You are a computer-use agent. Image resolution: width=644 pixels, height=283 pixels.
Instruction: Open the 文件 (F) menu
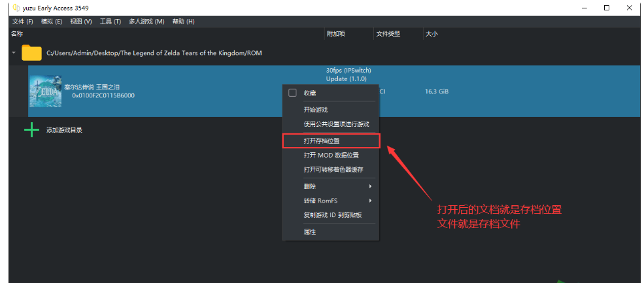[23, 22]
